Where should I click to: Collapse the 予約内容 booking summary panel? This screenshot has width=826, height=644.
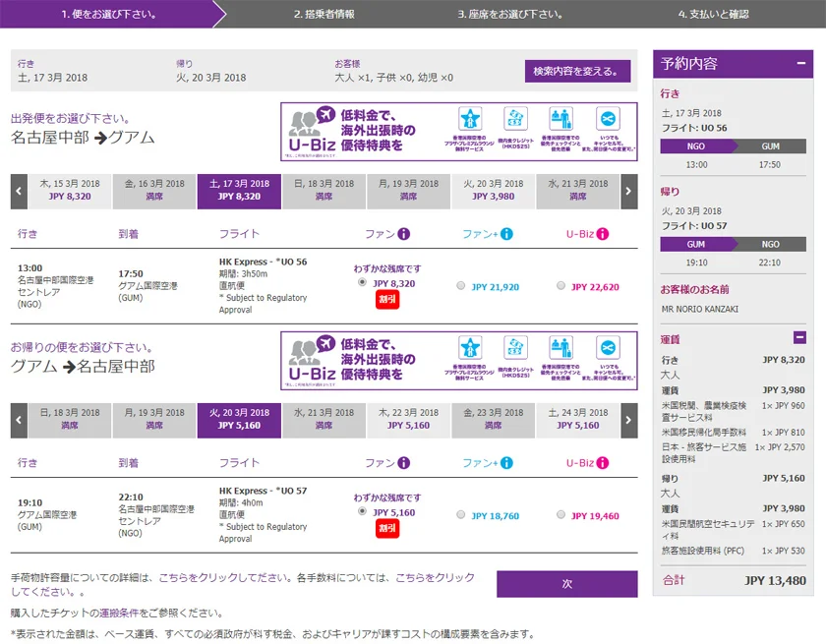click(800, 64)
